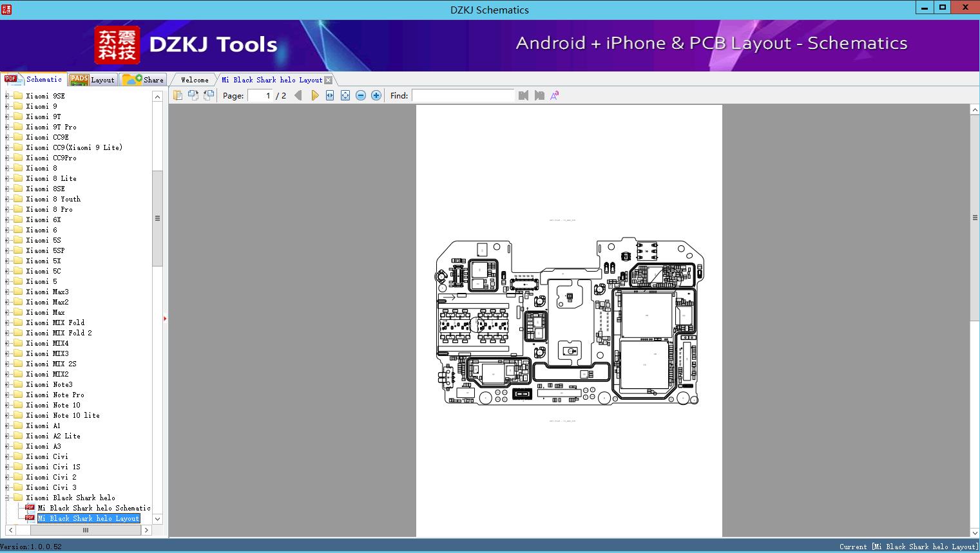Zoom in with the plus icon
The width and height of the screenshot is (980, 553).
point(376,95)
